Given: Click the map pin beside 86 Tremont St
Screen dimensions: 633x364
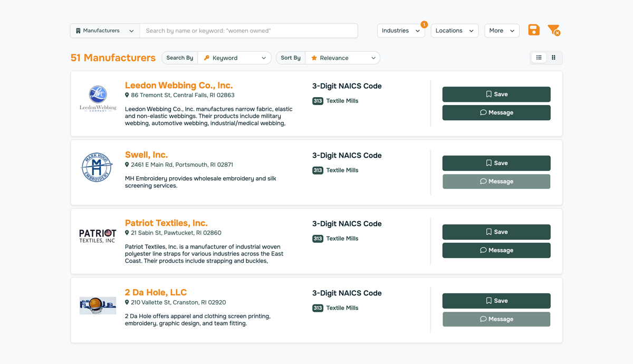Looking at the screenshot, I should click(x=127, y=95).
